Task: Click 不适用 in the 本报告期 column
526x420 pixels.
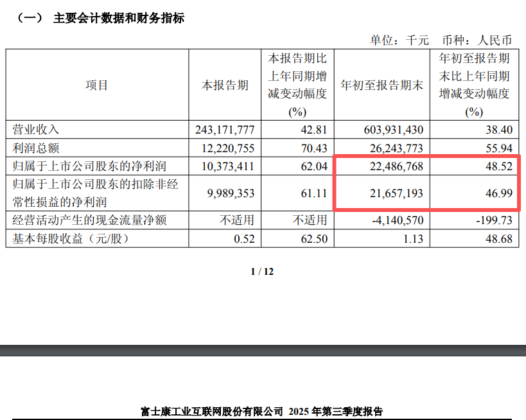Action: tap(237, 220)
